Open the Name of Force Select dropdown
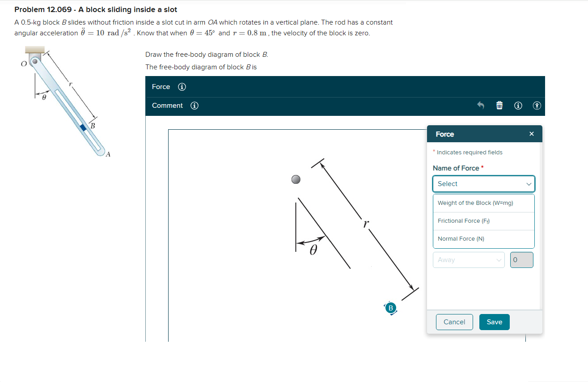588x382 pixels. (x=483, y=184)
